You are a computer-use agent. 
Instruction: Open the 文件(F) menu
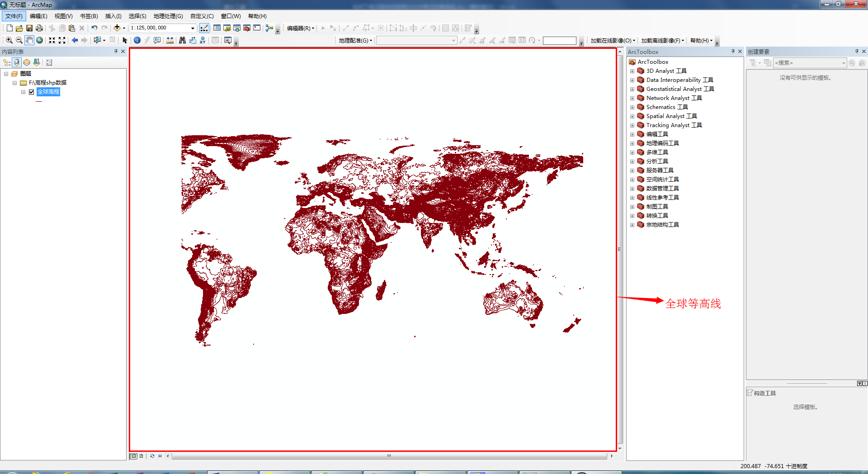click(14, 16)
